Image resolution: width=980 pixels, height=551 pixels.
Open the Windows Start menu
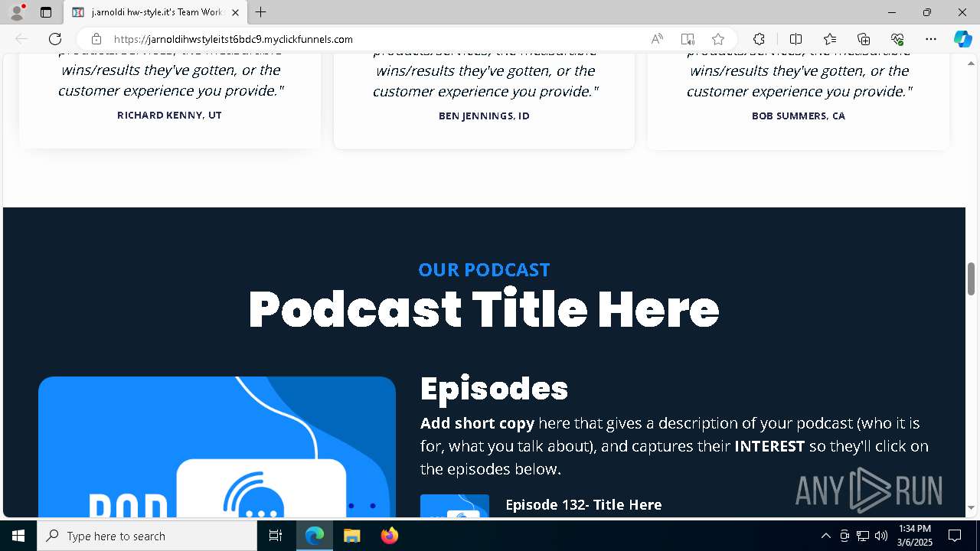[x=18, y=536]
